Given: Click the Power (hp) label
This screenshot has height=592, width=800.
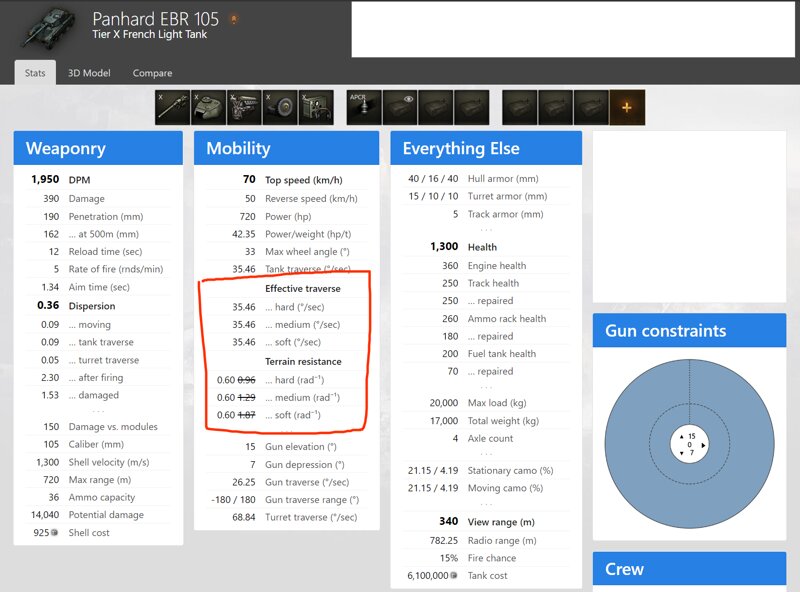Looking at the screenshot, I should [x=288, y=216].
